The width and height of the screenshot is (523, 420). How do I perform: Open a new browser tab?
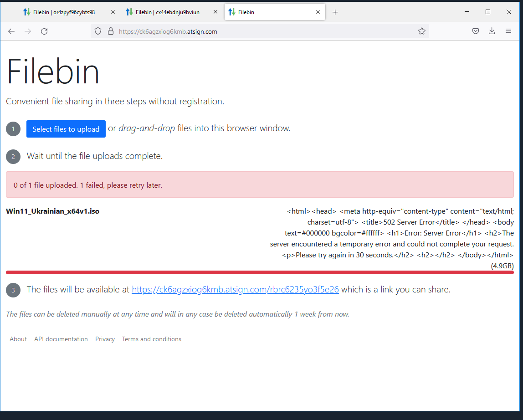pyautogui.click(x=335, y=12)
